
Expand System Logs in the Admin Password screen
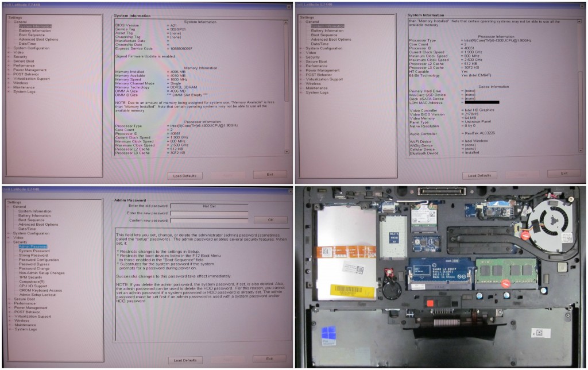pos(10,329)
